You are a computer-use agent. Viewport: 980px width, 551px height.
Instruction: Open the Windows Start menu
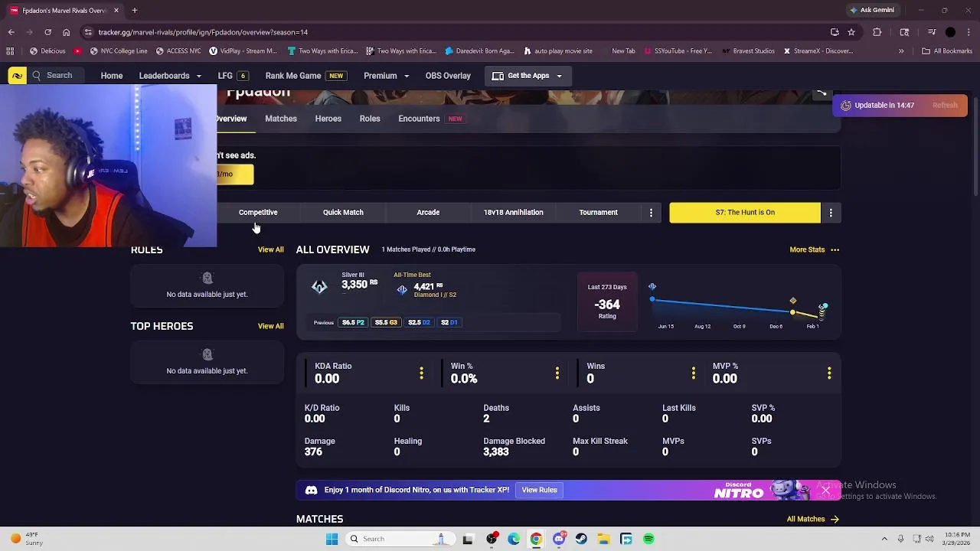332,539
